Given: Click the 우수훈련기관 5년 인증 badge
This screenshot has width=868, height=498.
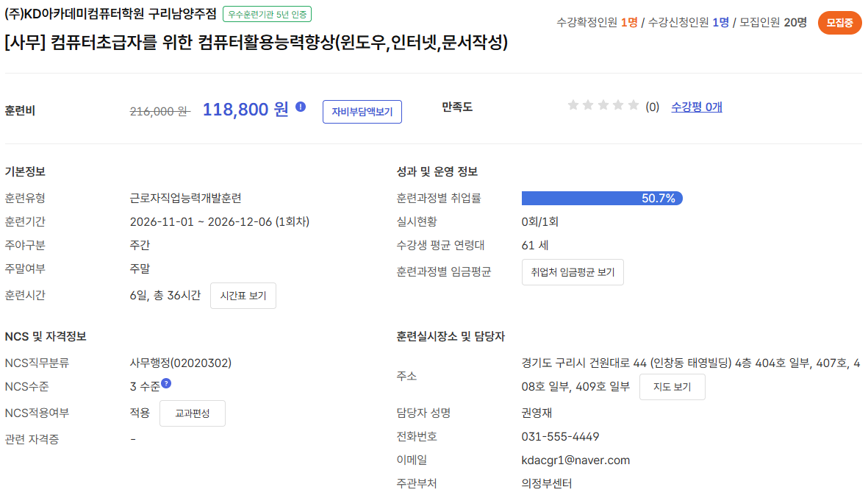Looking at the screenshot, I should [x=267, y=15].
